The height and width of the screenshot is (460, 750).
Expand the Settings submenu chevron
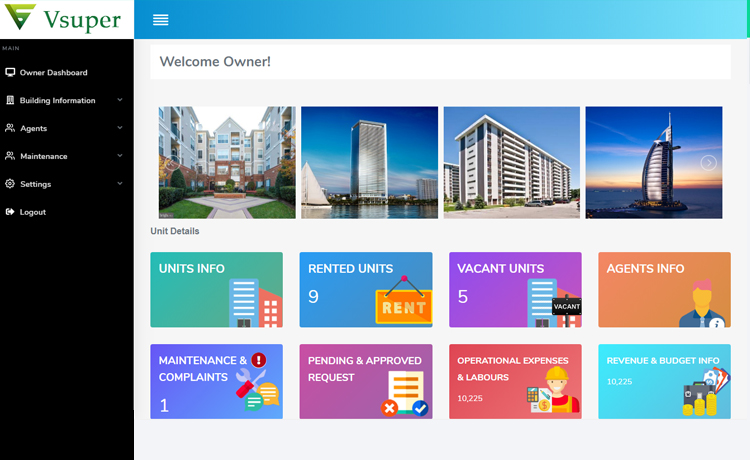pyautogui.click(x=120, y=184)
